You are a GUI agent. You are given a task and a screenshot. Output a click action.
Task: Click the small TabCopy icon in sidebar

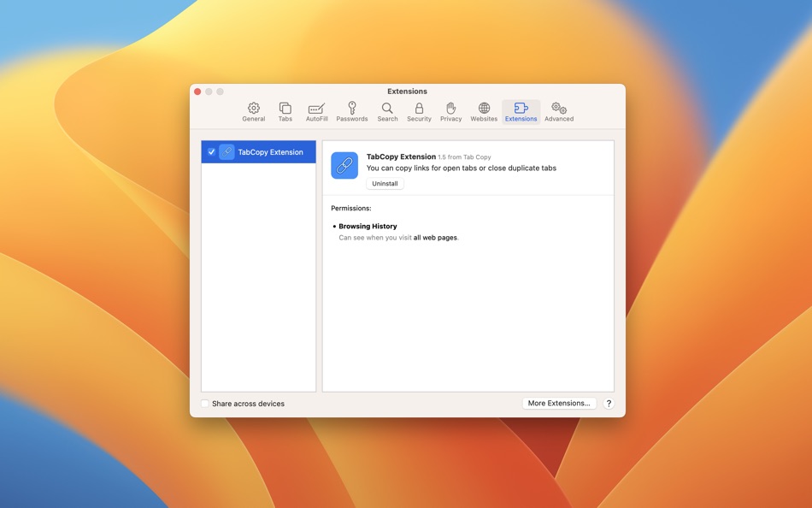pyautogui.click(x=227, y=152)
